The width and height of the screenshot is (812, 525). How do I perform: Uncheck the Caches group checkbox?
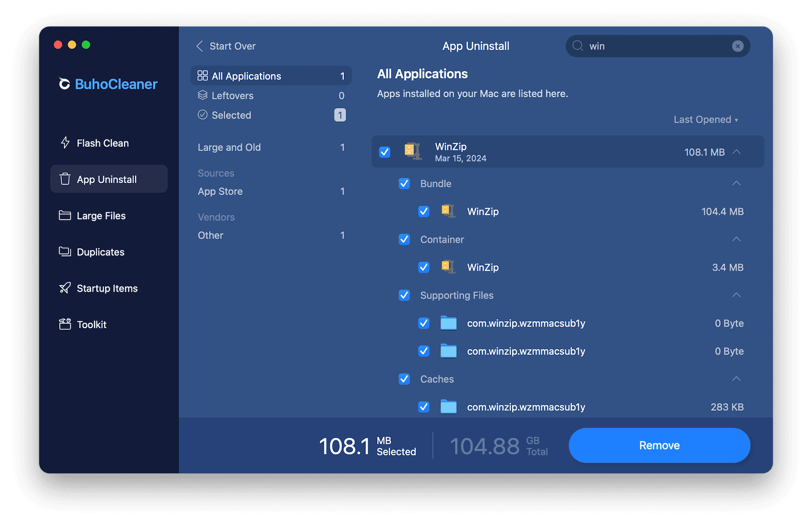tap(404, 379)
